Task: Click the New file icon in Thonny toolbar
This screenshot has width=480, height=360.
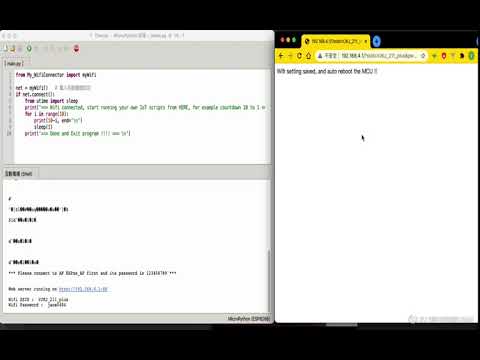Action: pyautogui.click(x=5, y=49)
